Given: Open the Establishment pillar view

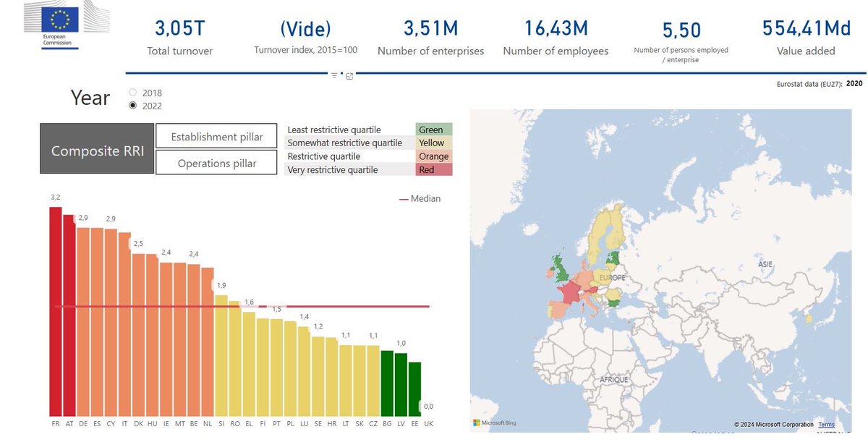Looking at the screenshot, I should [x=216, y=137].
